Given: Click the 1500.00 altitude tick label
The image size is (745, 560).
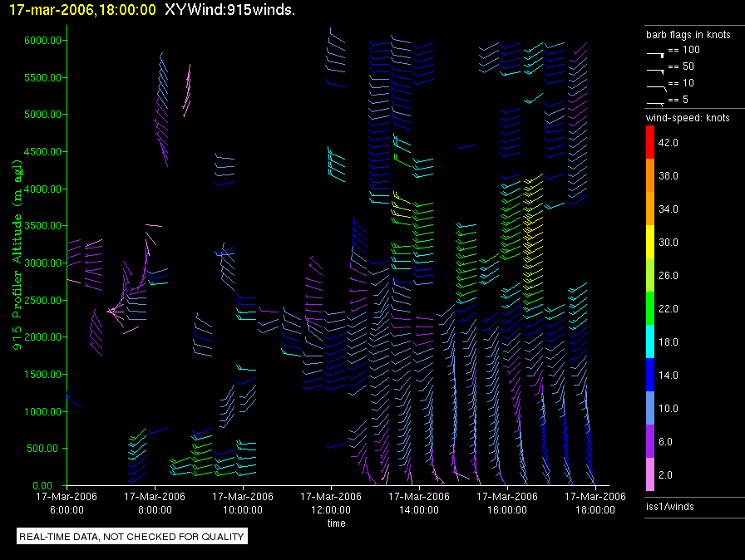Looking at the screenshot, I should [42, 375].
